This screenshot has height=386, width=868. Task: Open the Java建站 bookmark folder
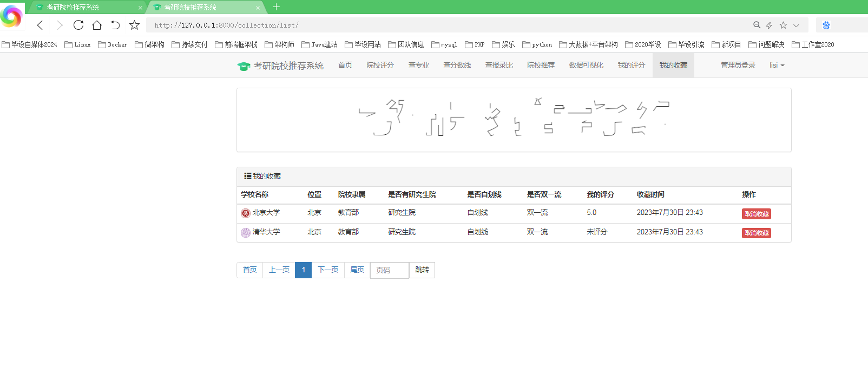point(319,44)
